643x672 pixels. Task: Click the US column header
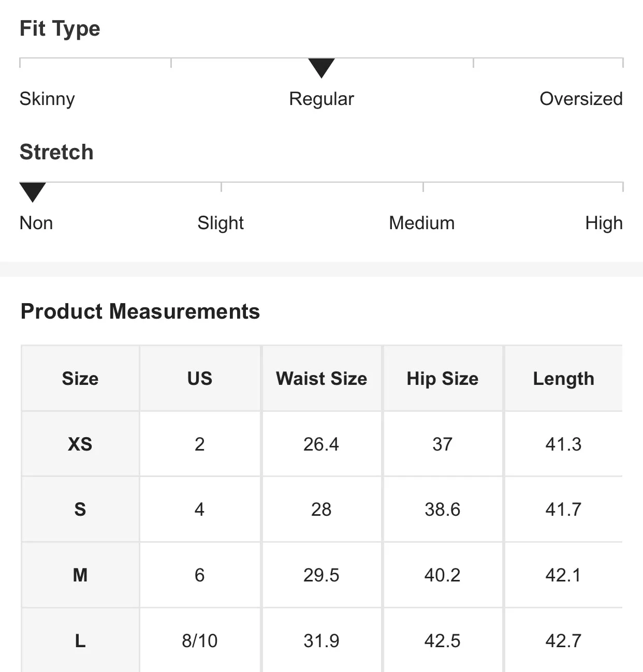click(200, 378)
